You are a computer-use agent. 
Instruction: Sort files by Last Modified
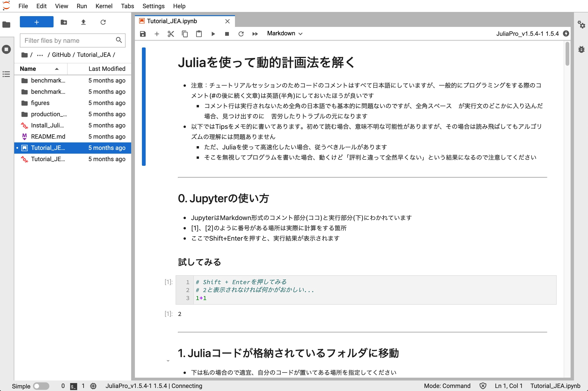(x=99, y=69)
